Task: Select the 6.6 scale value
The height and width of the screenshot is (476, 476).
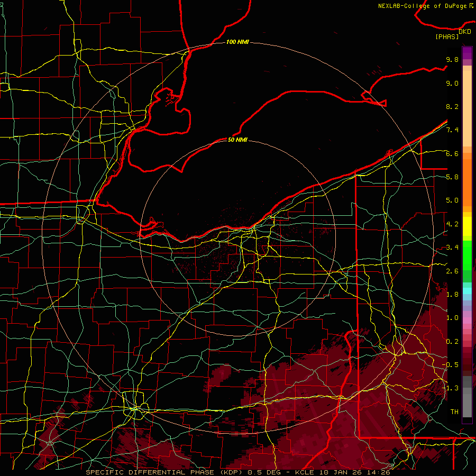Action: point(452,153)
